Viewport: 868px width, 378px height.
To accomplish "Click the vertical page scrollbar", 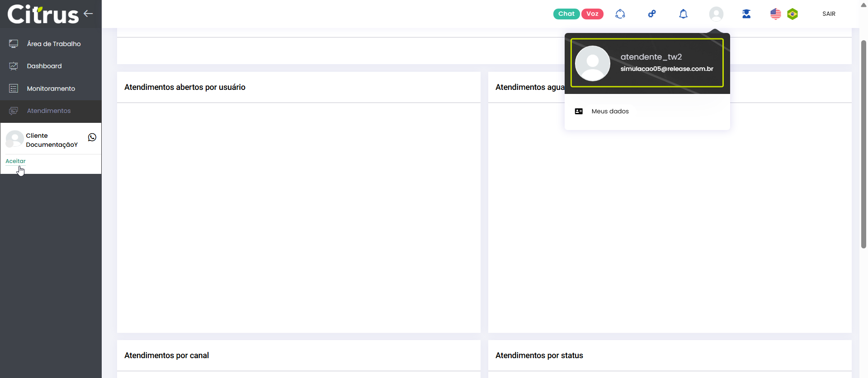I will tap(863, 145).
